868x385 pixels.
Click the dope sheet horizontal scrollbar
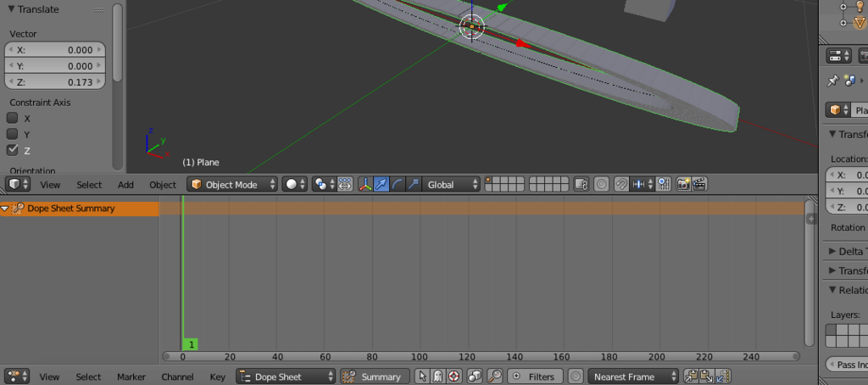pos(481,356)
